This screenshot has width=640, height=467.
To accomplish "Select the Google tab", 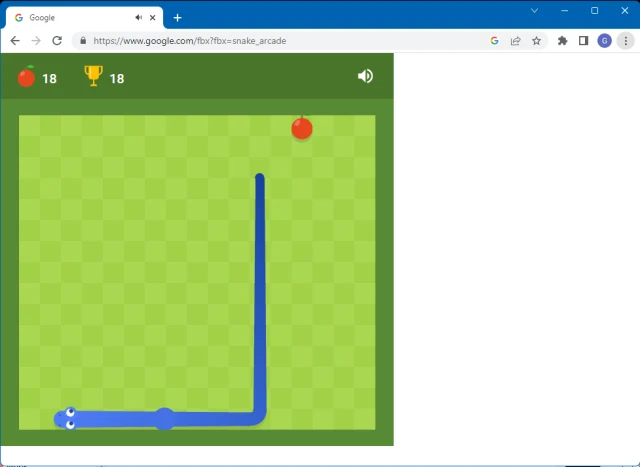I will click(84, 18).
